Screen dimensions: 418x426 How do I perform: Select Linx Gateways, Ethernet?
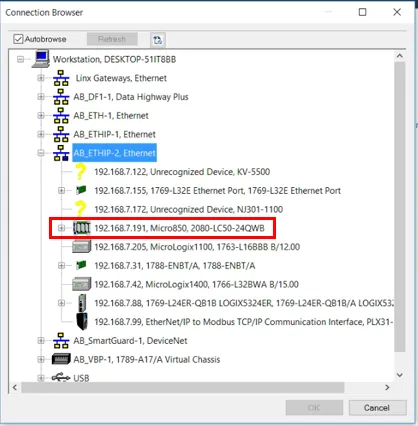click(x=121, y=78)
